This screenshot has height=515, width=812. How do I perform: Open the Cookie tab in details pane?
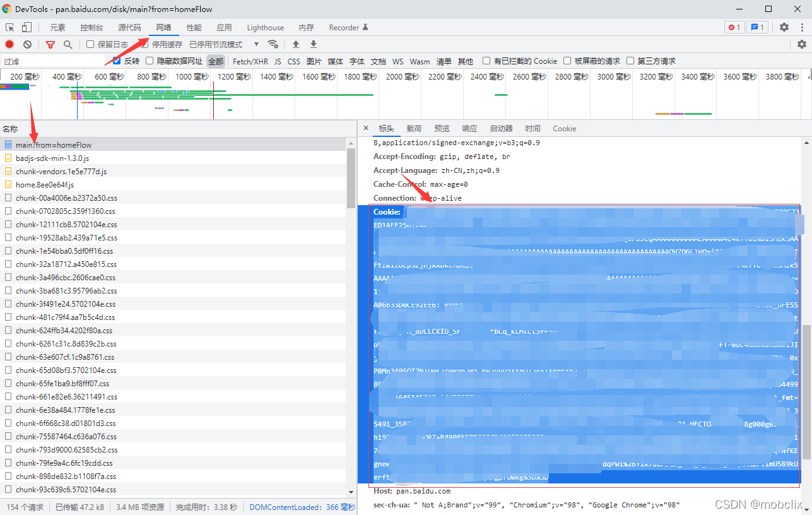[x=564, y=128]
